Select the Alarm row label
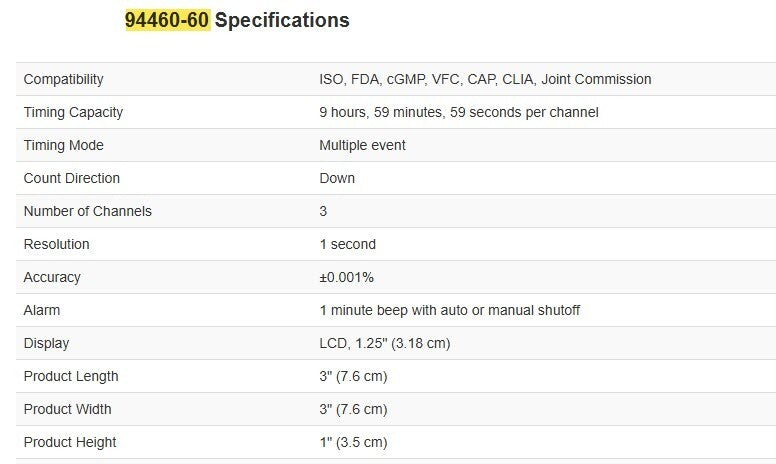This screenshot has height=464, width=776. coord(42,310)
